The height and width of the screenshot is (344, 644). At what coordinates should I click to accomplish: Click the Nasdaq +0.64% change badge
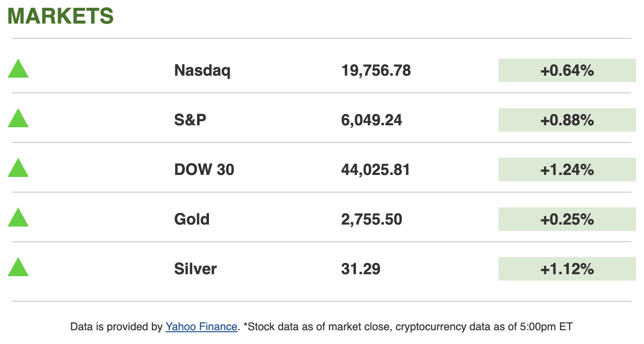click(567, 71)
